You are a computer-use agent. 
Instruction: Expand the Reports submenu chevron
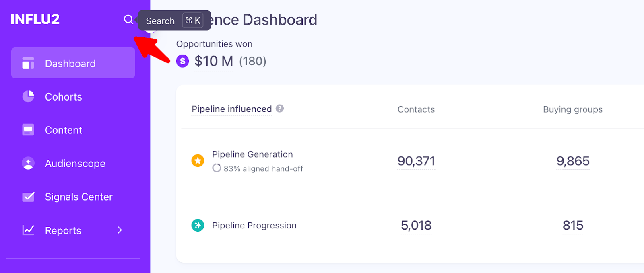pos(119,230)
